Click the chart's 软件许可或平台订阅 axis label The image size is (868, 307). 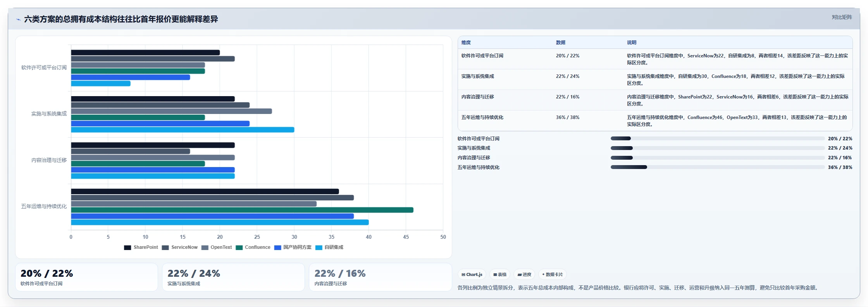(44, 67)
